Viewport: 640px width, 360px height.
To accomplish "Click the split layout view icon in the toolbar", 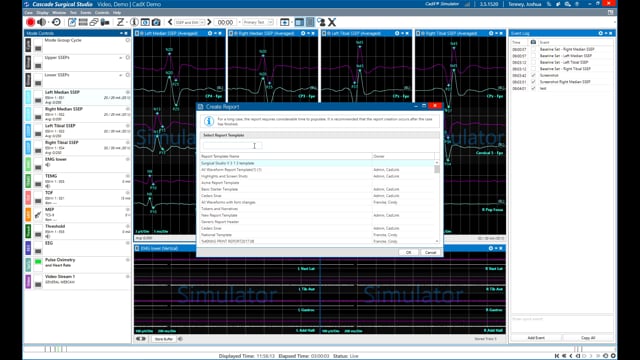I will tap(299, 22).
